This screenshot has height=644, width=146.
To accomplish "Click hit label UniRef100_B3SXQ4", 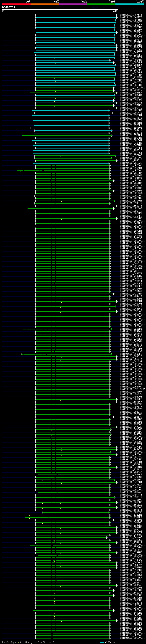I will tap(131, 201).
